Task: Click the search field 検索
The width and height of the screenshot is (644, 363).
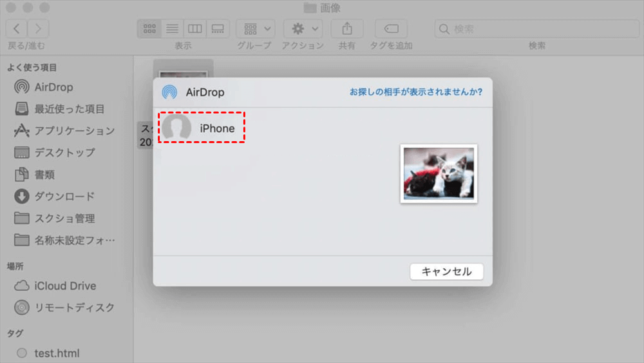Action: tap(536, 29)
